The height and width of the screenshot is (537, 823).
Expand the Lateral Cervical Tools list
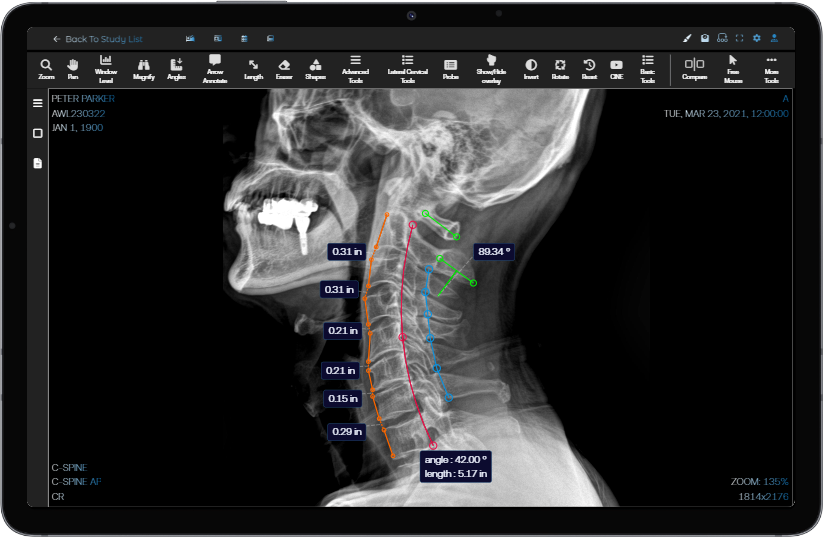point(407,68)
